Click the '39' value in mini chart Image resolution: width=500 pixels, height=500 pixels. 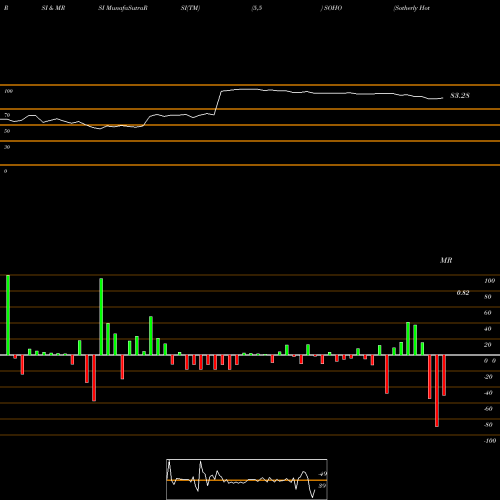coord(322,486)
